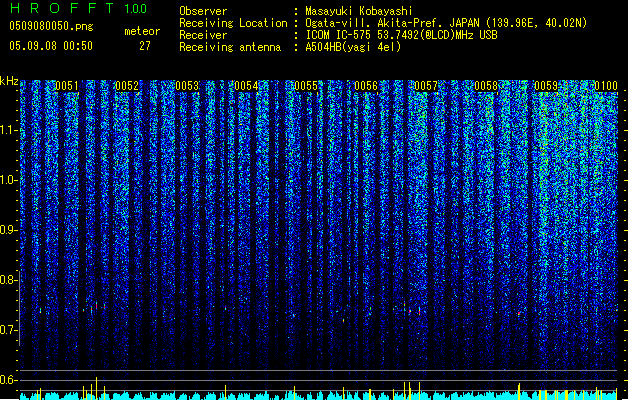Viewport: 629px width, 400px height.
Task: Click the Ogata-vill. Akita-Pref. JAPAN location text
Action: coord(446,23)
